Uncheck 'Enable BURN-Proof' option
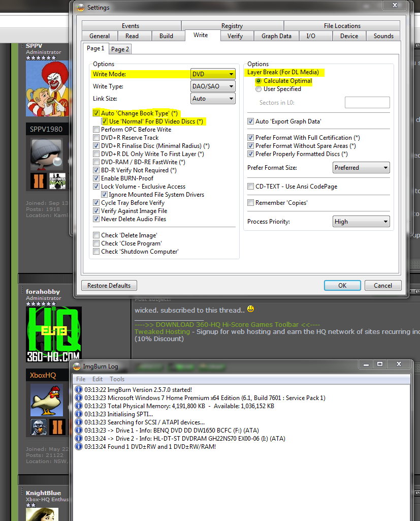Viewport: 420px width, 521px height. [x=96, y=178]
